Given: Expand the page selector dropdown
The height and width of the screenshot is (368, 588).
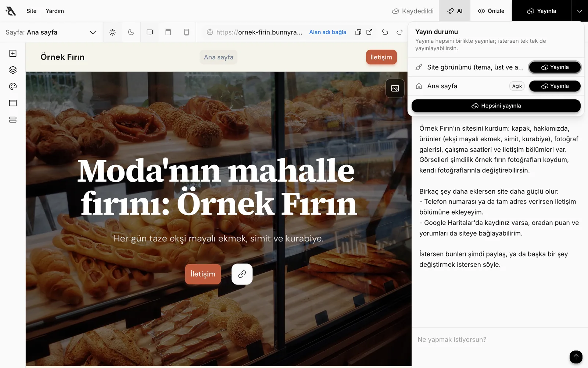Looking at the screenshot, I should pos(51,32).
